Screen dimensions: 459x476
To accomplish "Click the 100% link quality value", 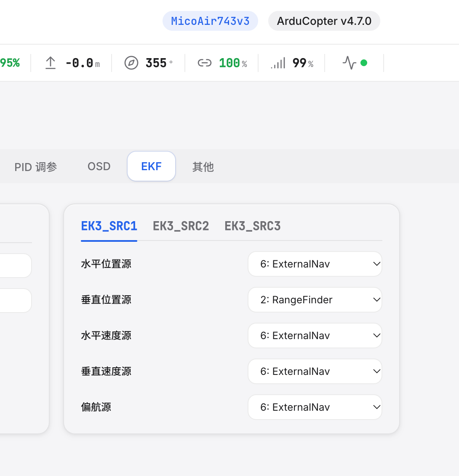I will click(x=233, y=63).
